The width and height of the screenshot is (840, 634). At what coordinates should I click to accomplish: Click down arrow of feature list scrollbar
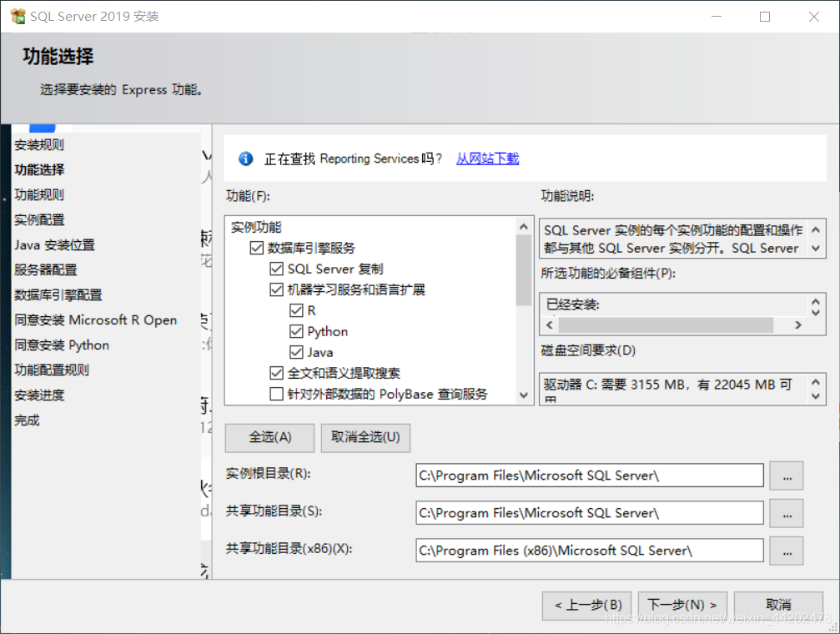(524, 395)
